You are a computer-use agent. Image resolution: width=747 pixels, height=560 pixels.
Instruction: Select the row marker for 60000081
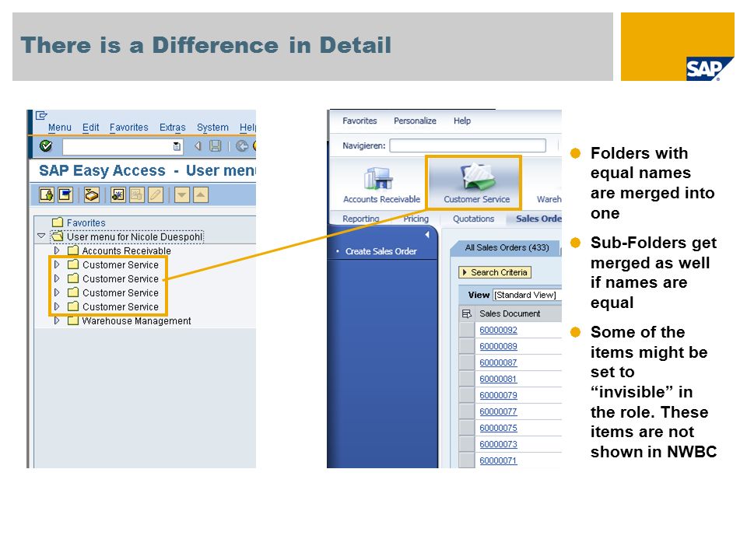(466, 379)
